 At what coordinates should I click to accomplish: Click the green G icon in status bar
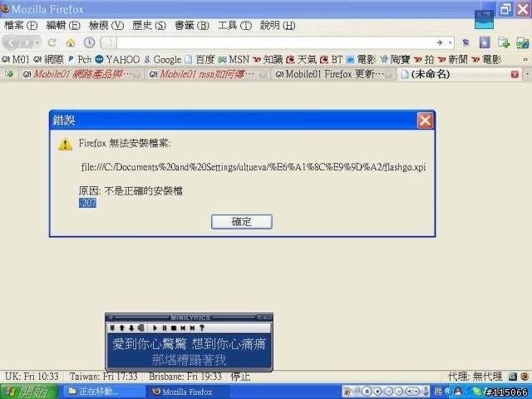point(512,377)
